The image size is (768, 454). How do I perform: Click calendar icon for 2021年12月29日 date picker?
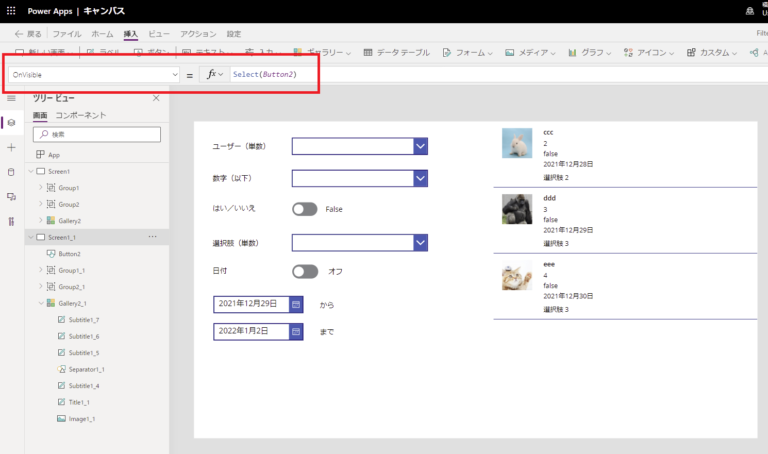[296, 304]
